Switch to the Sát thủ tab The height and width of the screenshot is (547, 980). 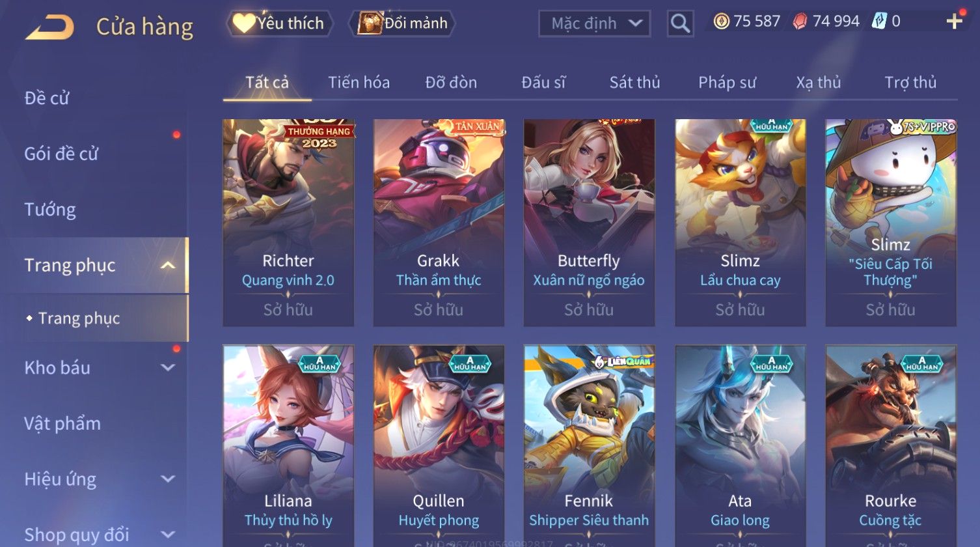(x=634, y=82)
